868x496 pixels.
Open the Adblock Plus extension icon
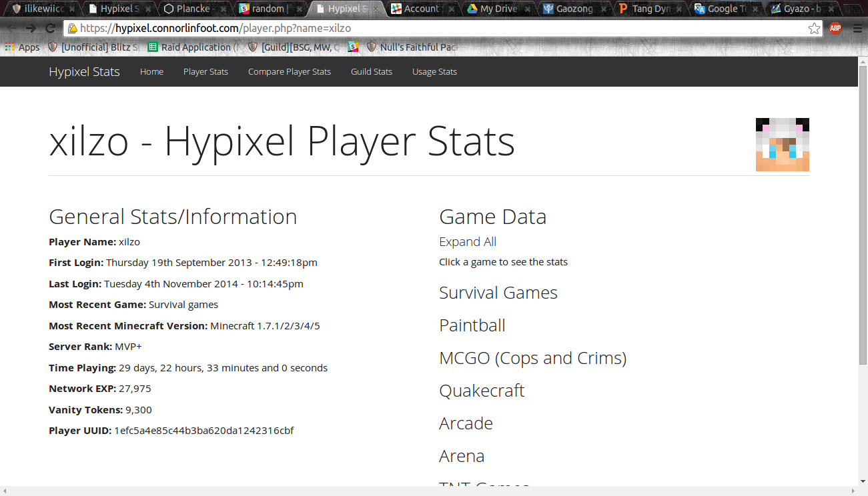click(x=835, y=28)
